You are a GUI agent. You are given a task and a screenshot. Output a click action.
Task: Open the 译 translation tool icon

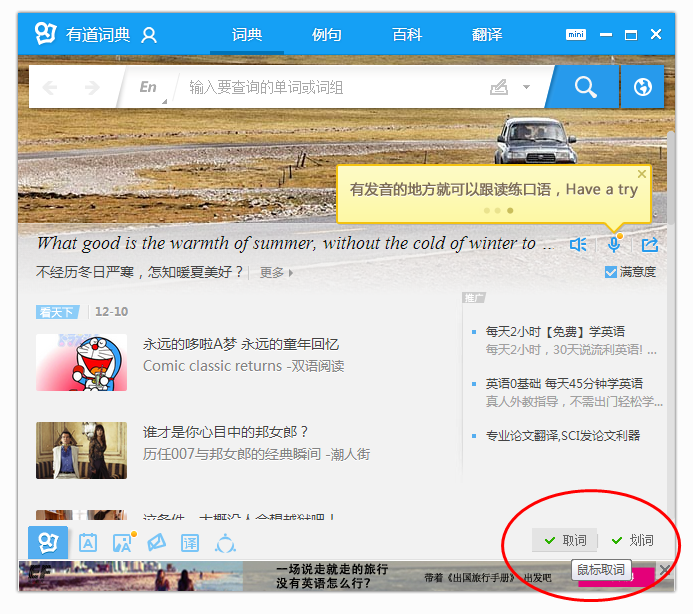(190, 543)
